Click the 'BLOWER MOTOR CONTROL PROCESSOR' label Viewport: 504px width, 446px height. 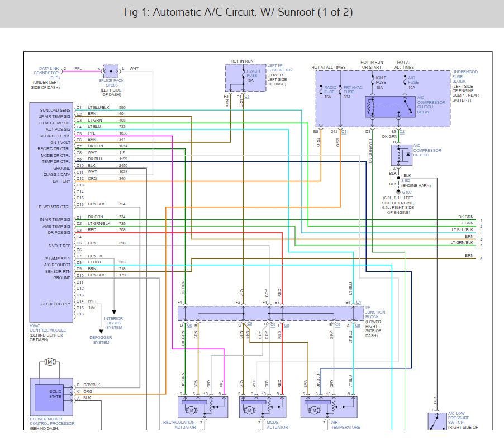pyautogui.click(x=52, y=421)
